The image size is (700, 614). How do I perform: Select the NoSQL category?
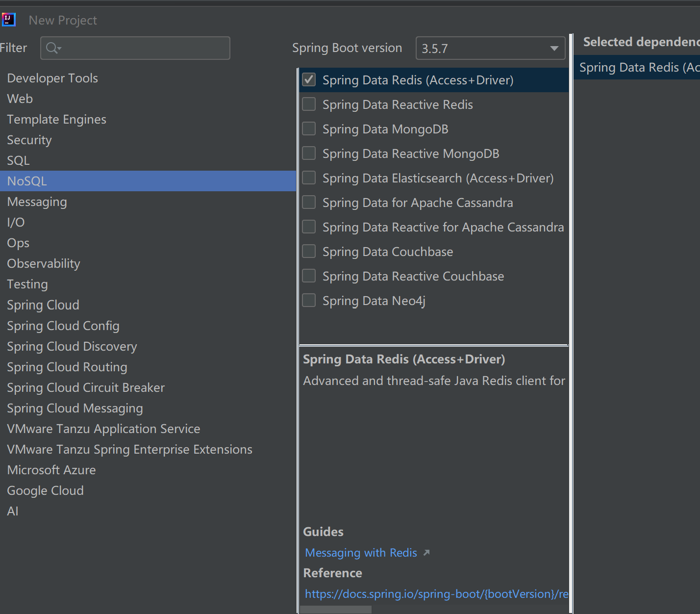click(x=148, y=181)
